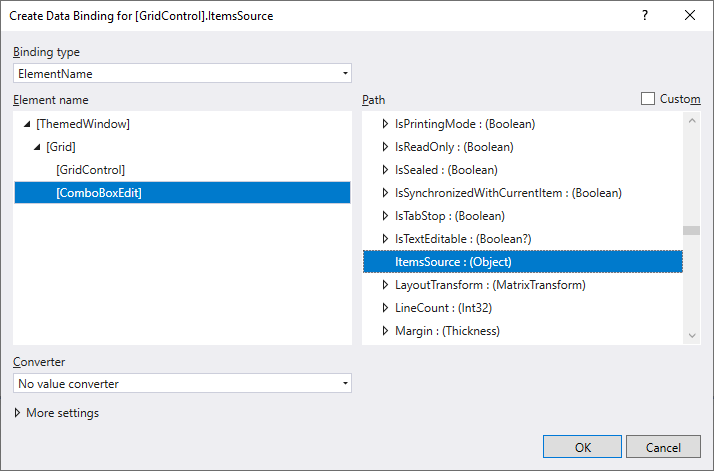This screenshot has height=471, width=714.
Task: Open the Converter dropdown
Action: [182, 383]
